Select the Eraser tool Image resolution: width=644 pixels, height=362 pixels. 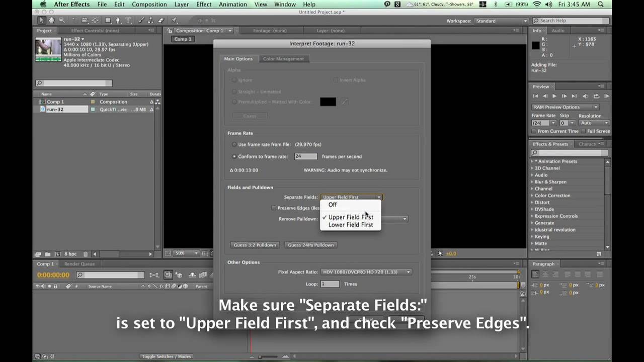[161, 21]
